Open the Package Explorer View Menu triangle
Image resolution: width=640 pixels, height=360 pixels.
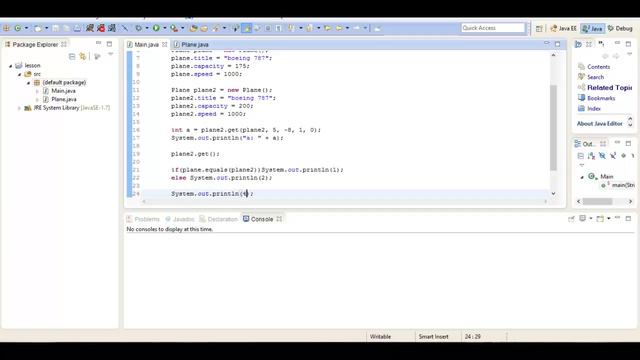point(111,55)
